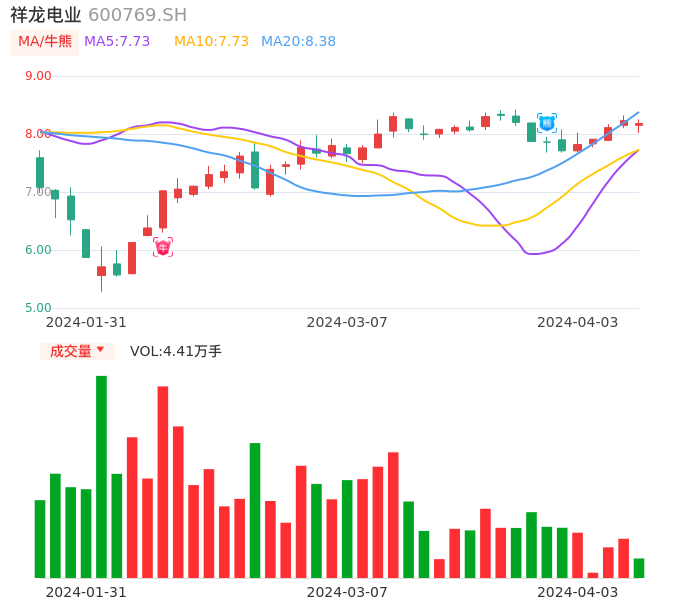
Task: Select the tallest red volume bar
Action: [x=163, y=481]
